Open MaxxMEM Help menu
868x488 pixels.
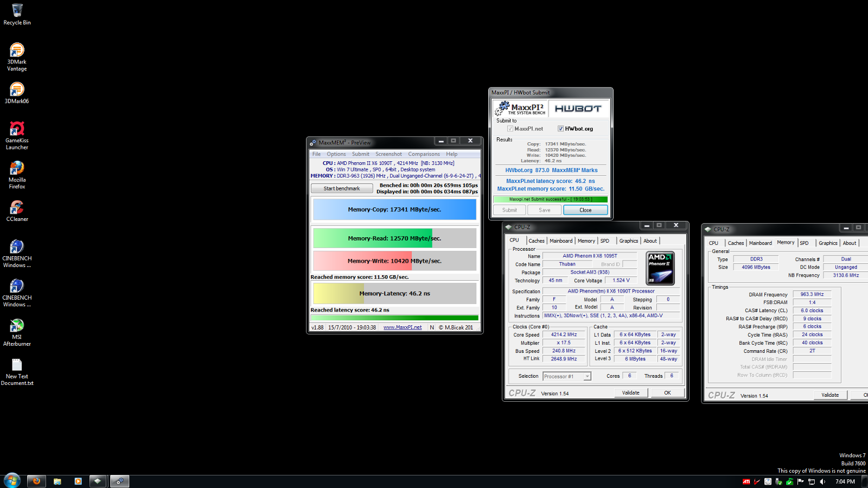point(451,154)
